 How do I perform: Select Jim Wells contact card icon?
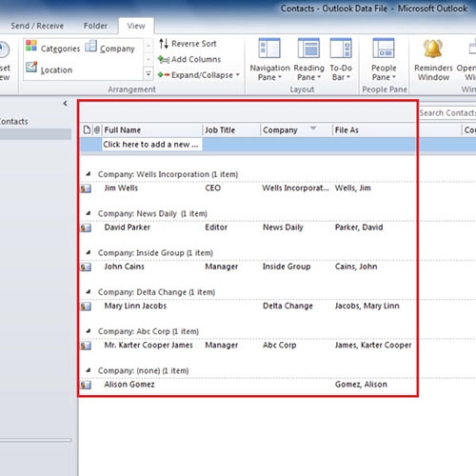86,188
